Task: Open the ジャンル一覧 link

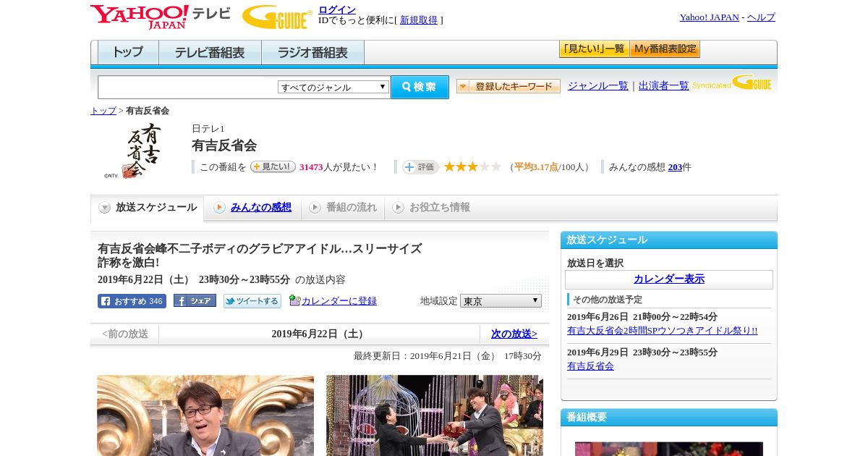Action: 598,86
